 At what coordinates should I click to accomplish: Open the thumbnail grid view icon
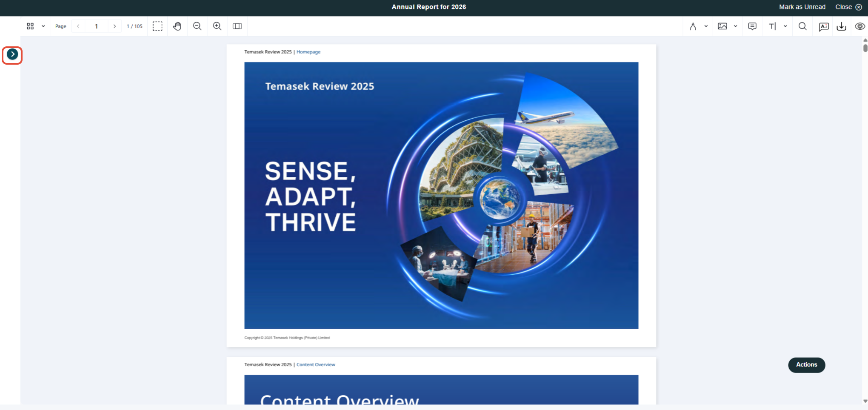pos(30,26)
